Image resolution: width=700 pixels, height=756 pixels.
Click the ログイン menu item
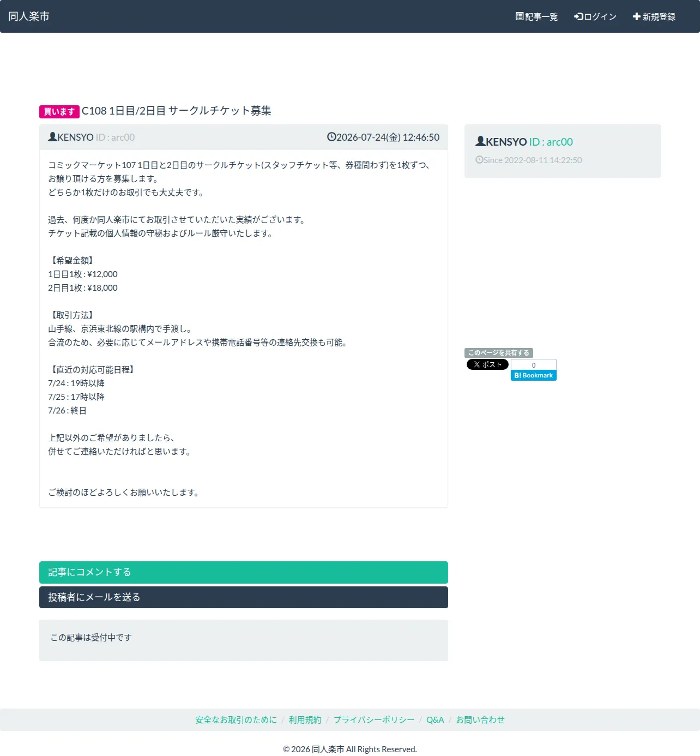[595, 16]
